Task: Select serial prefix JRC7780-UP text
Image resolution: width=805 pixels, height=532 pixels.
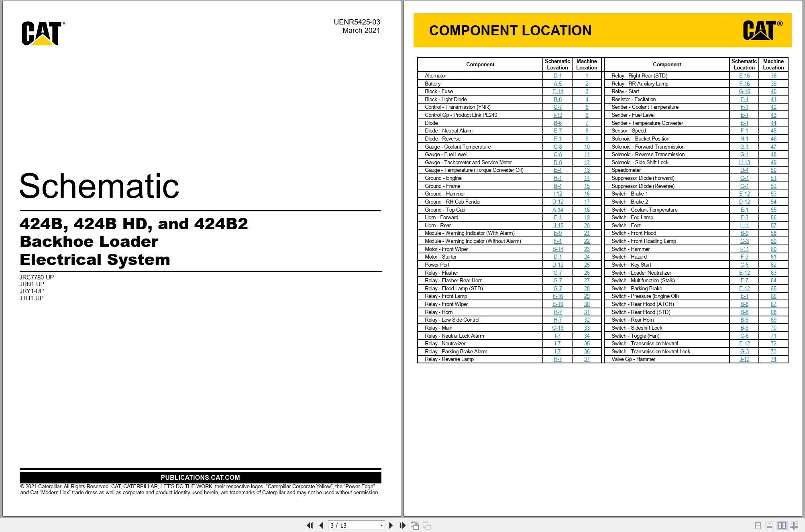Action: [37, 277]
